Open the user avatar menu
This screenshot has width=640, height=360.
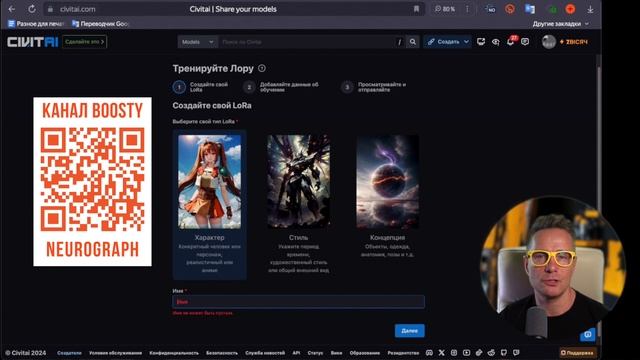(549, 42)
